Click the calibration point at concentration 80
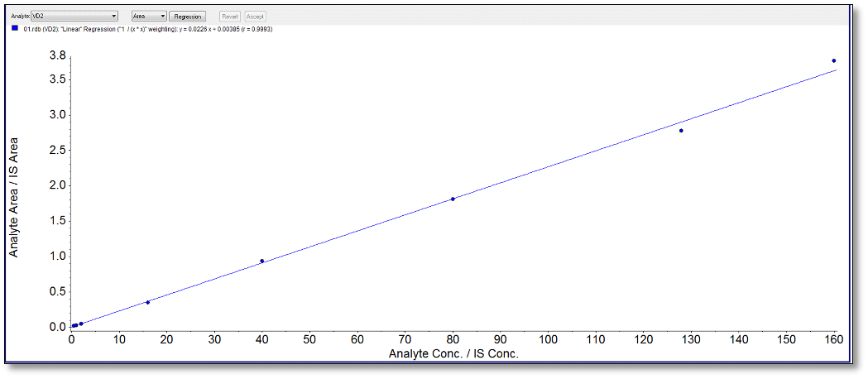Screen dimensions: 868x379 coord(453,199)
